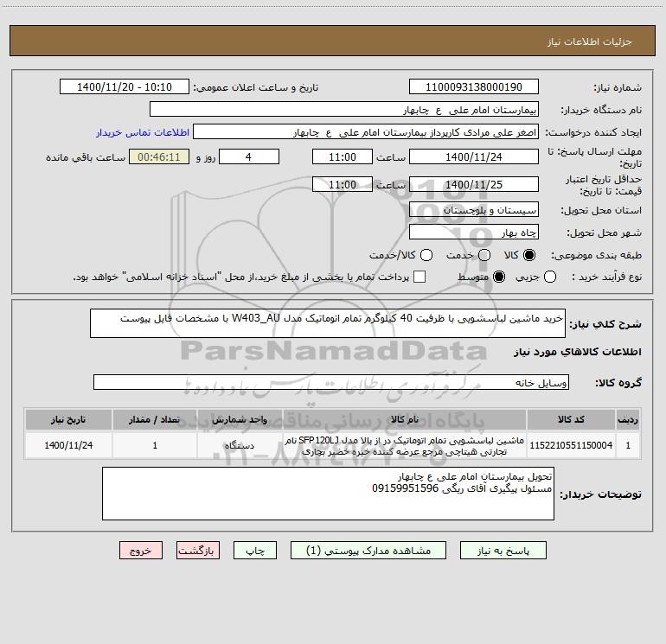Click the ردیف column header

pos(628,419)
